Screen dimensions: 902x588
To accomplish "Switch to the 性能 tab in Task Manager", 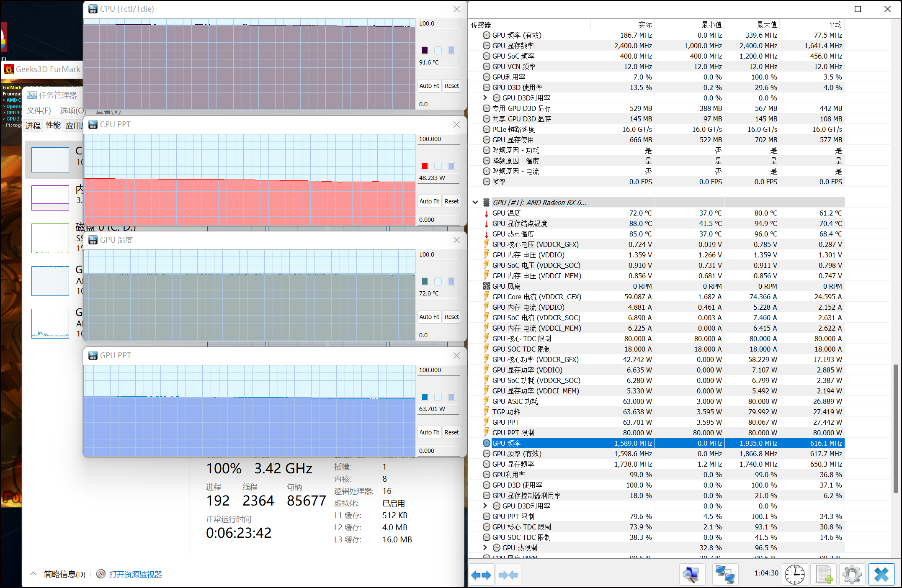I will (x=53, y=126).
